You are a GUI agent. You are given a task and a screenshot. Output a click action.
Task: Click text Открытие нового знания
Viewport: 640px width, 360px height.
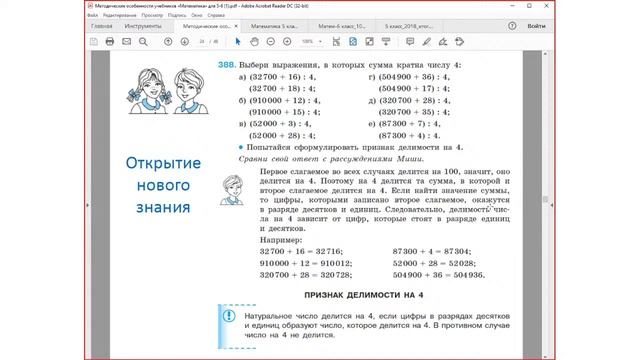163,185
